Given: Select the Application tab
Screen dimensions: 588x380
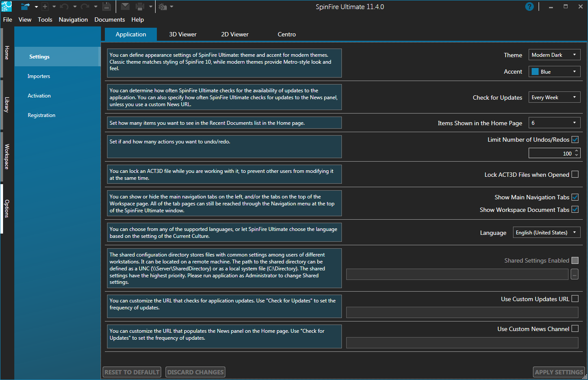Looking at the screenshot, I should coord(131,34).
